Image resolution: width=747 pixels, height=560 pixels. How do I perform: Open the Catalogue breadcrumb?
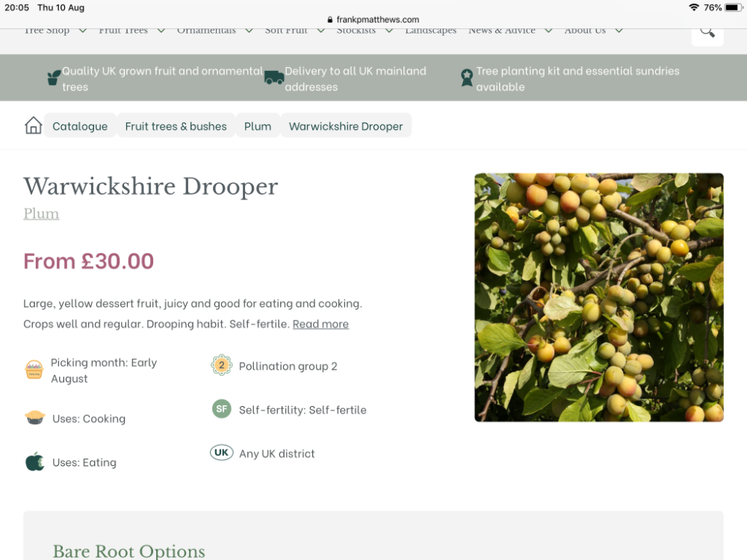click(80, 126)
